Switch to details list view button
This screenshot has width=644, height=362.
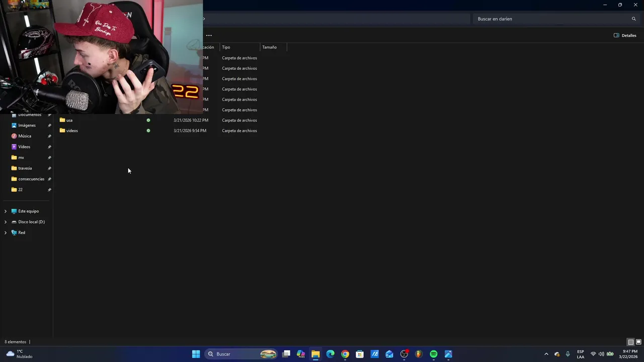(630, 342)
